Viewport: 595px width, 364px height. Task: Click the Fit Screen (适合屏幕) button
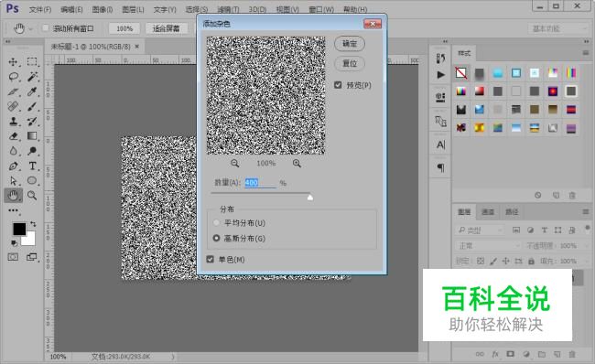pos(167,28)
